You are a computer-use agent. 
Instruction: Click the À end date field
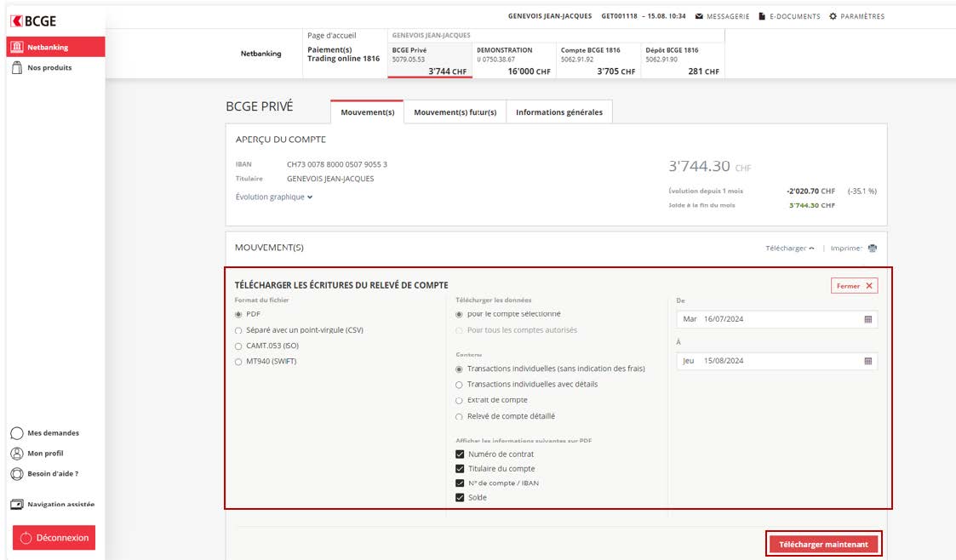click(x=776, y=362)
